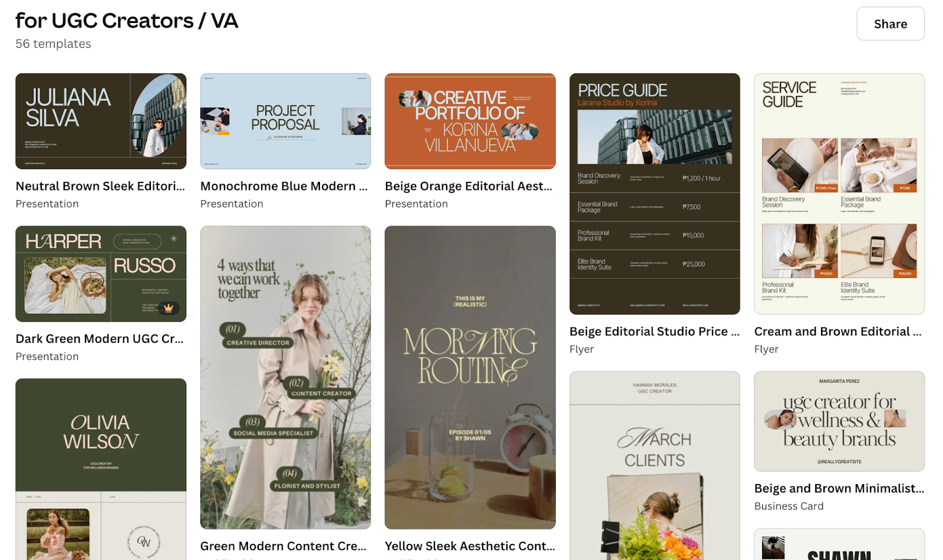The width and height of the screenshot is (943, 560).
Task: Open the Price Guide flyer thumbnail
Action: point(654,194)
